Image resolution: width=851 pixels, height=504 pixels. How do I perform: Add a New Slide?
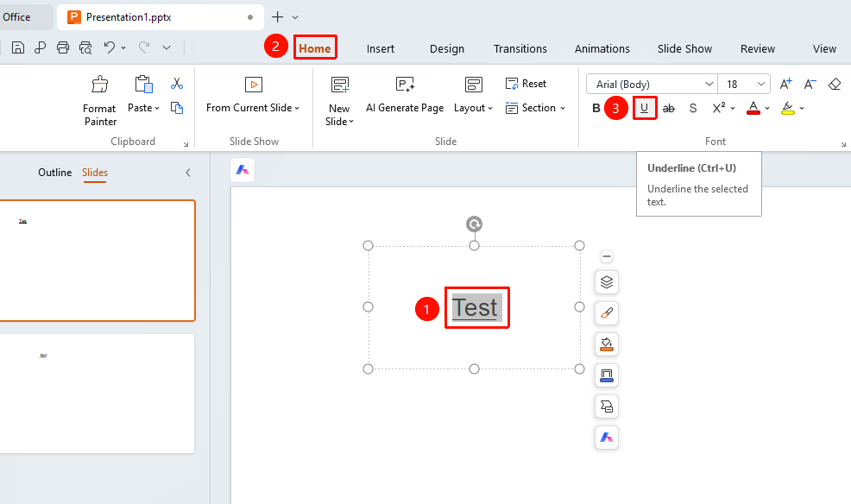pos(340,101)
